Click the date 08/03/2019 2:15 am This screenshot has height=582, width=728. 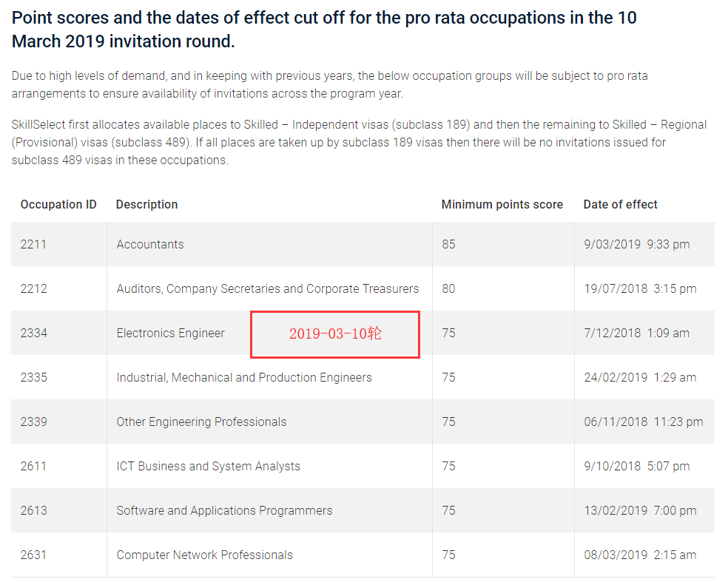click(x=639, y=555)
